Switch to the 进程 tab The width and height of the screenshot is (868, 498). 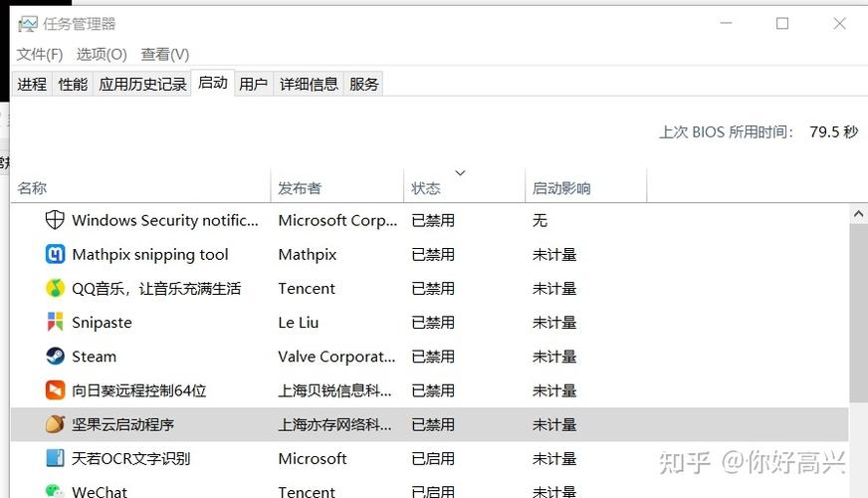32,85
